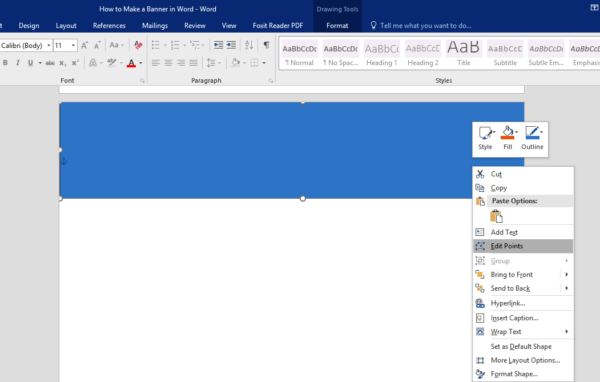Open Underline style dropdown arrow
600x382 pixels.
point(40,63)
